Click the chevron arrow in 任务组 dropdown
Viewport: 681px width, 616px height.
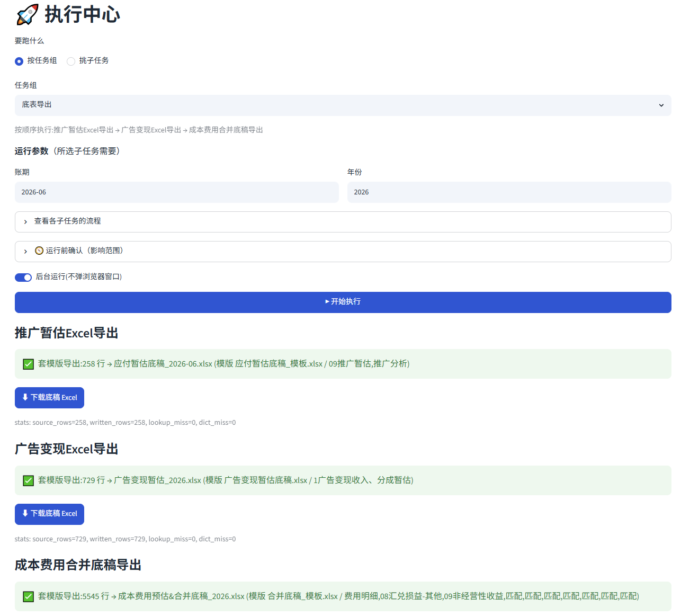pyautogui.click(x=661, y=105)
